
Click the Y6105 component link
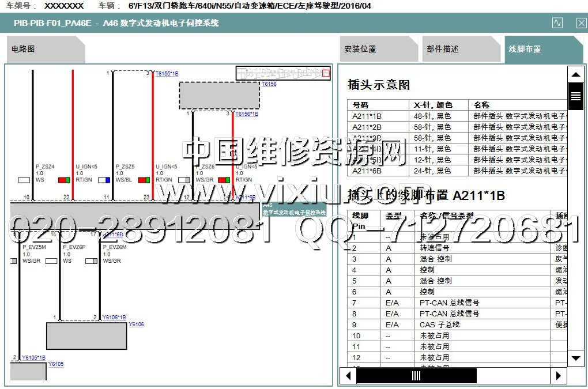click(x=56, y=364)
